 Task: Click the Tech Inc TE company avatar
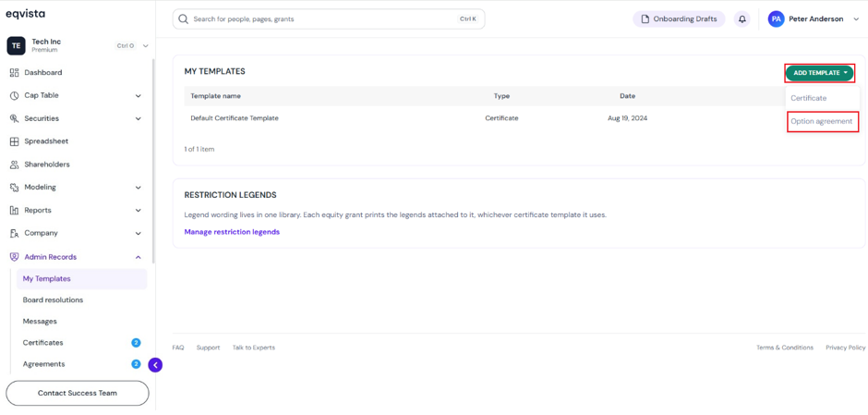tap(16, 46)
